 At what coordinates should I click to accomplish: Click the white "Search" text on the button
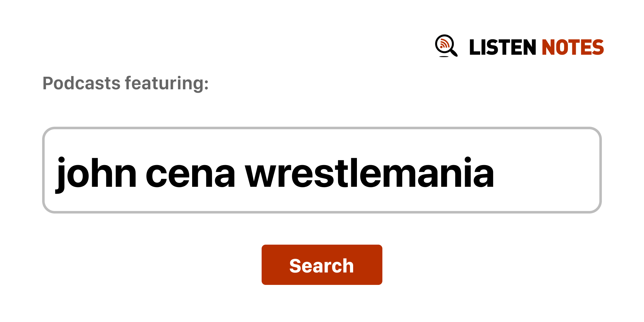321,266
